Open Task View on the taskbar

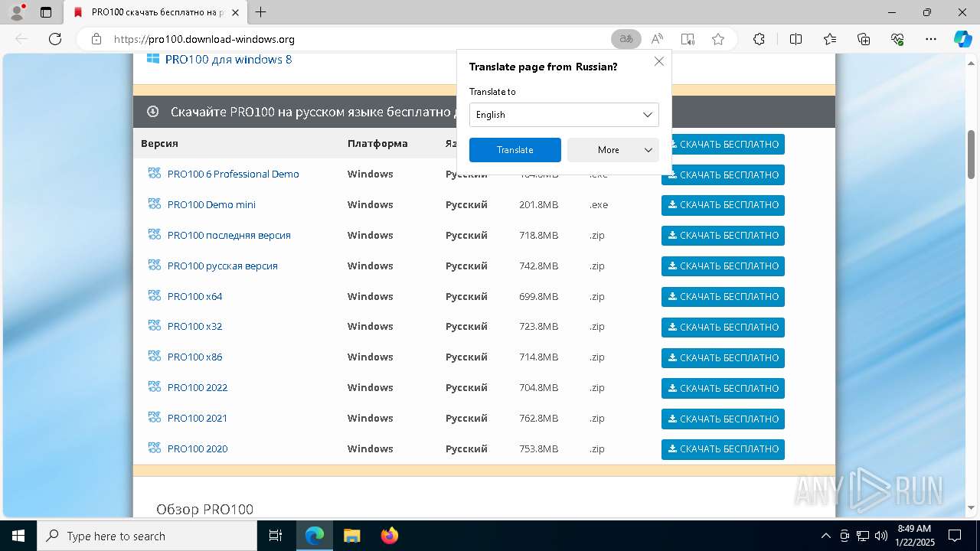[276, 536]
